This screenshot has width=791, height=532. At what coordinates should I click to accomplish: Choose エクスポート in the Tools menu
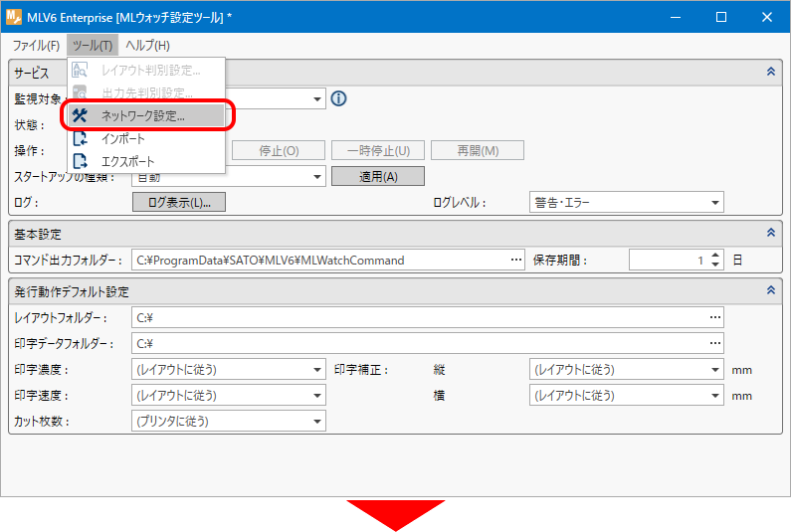coord(147,161)
